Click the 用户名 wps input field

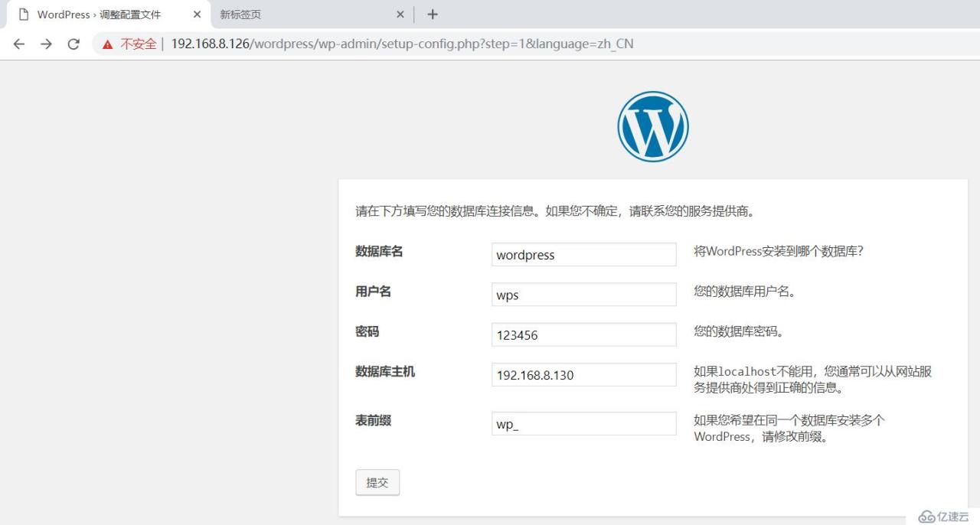583,294
